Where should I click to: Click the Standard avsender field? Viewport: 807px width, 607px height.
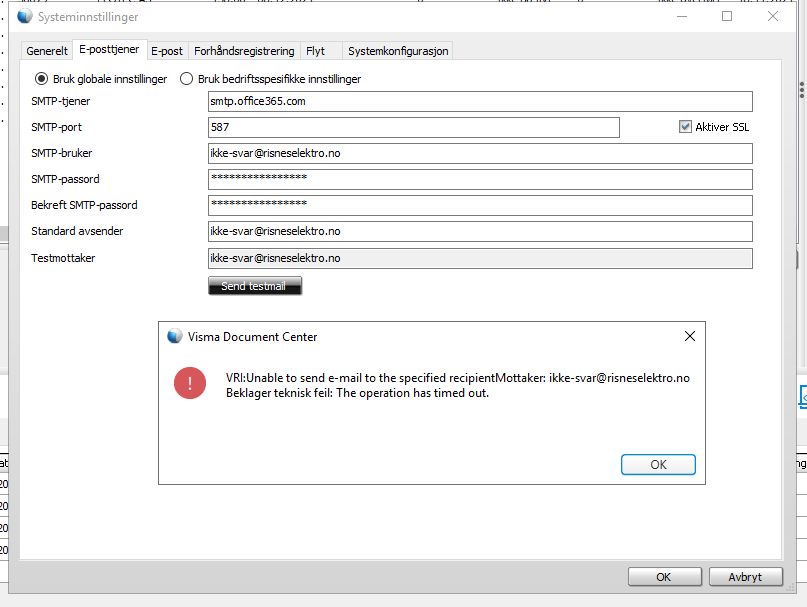pos(480,231)
